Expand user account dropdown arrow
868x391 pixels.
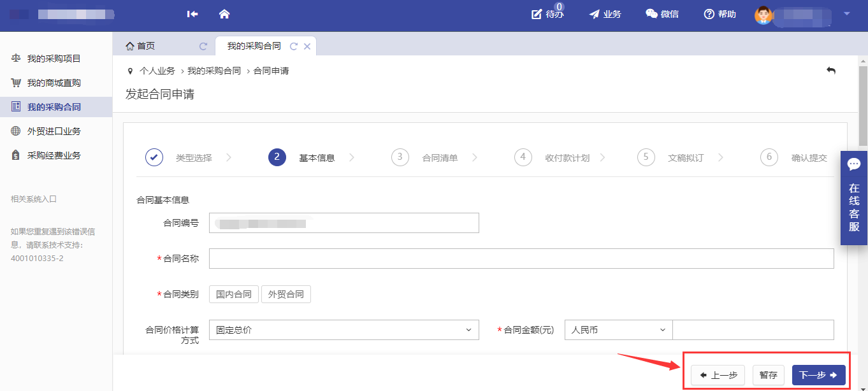[847, 13]
